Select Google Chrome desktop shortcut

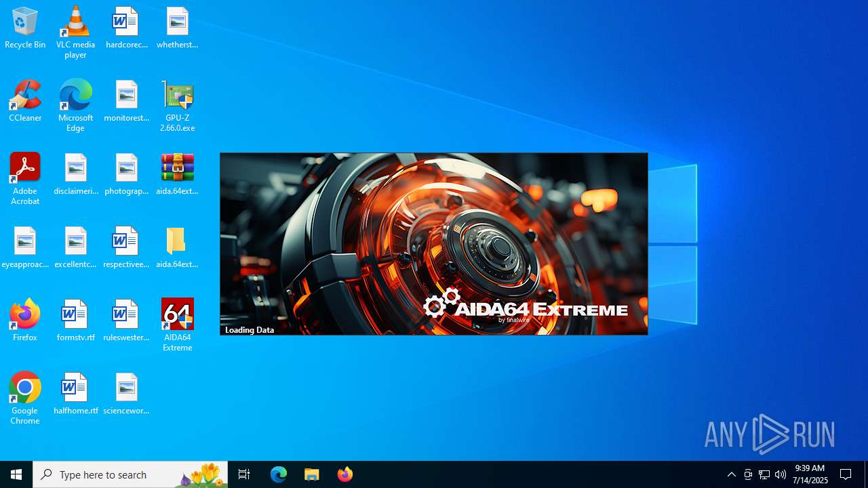(25, 399)
